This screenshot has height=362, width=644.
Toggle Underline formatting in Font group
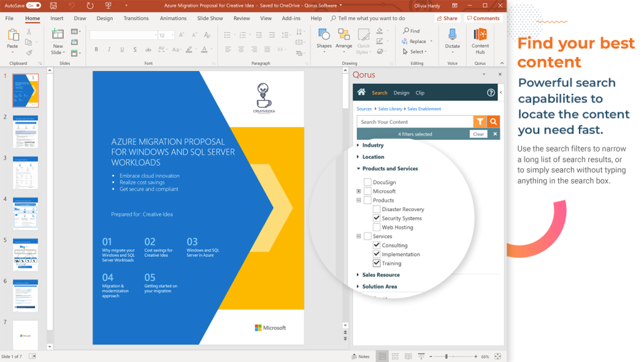coord(122,49)
